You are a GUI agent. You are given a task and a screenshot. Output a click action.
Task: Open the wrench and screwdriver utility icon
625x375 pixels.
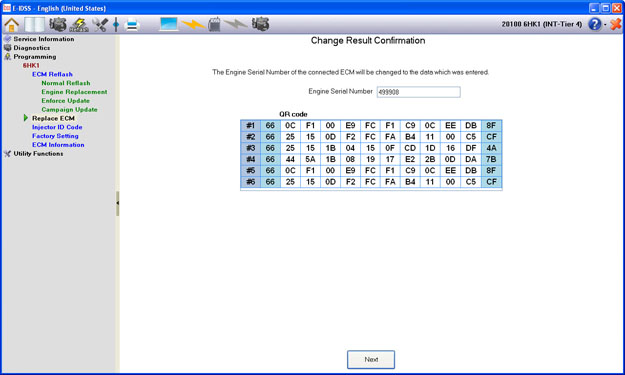[x=100, y=25]
